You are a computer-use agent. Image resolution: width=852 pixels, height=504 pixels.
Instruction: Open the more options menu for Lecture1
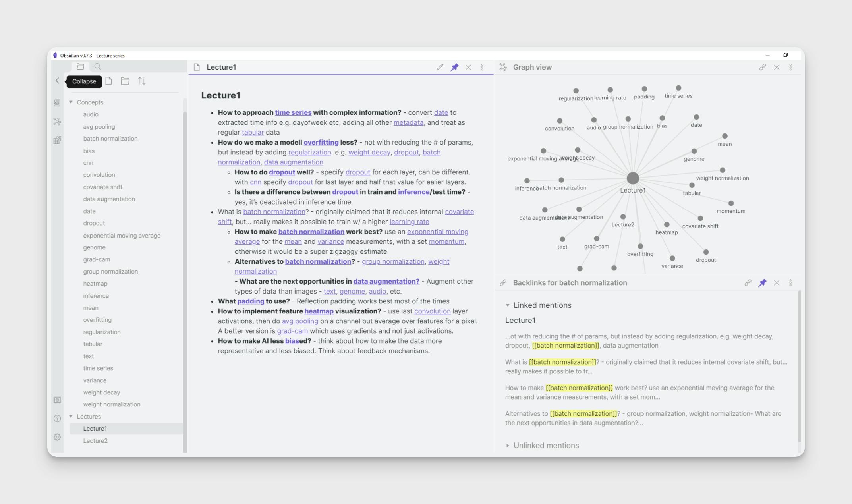[x=482, y=67]
